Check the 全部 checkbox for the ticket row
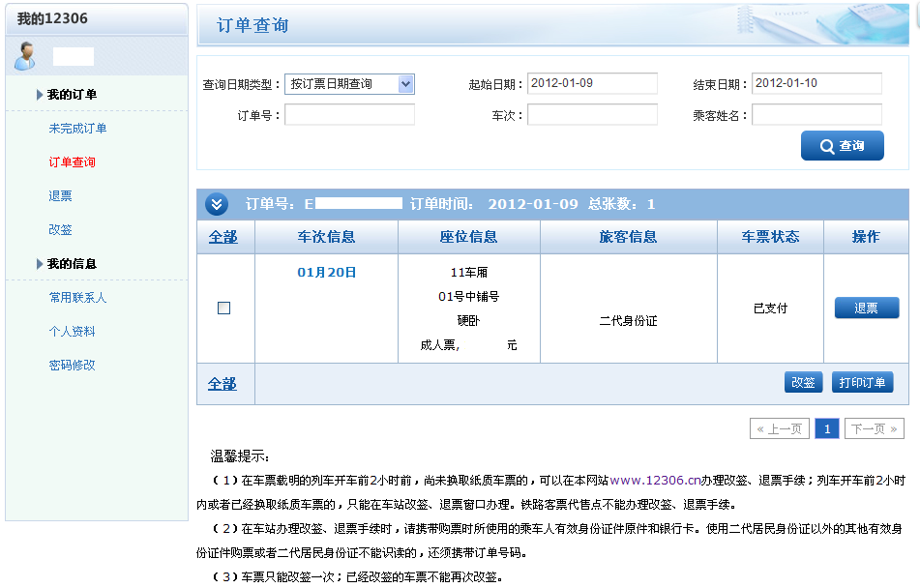 (x=223, y=308)
